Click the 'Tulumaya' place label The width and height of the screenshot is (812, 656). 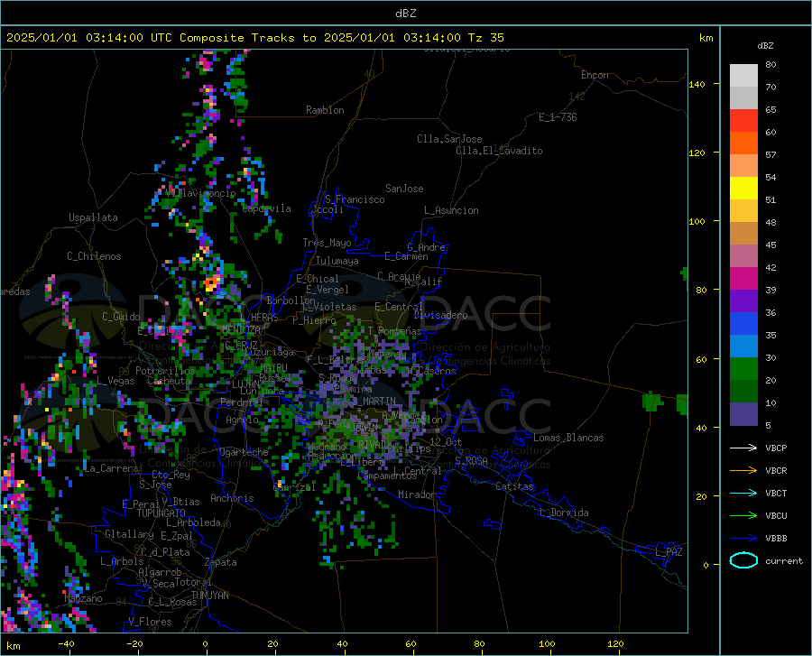[337, 261]
